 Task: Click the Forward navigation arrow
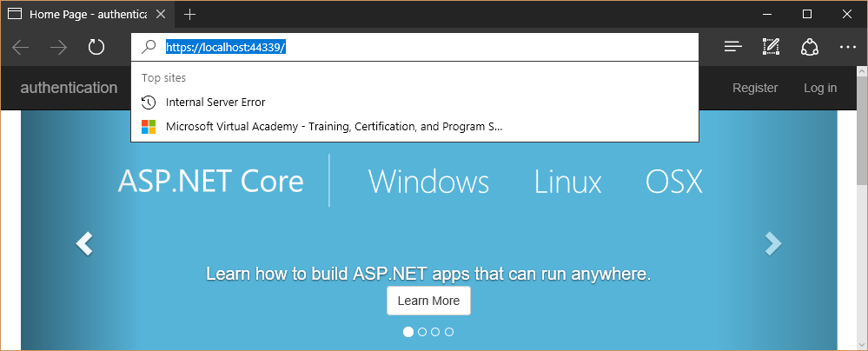(x=59, y=48)
